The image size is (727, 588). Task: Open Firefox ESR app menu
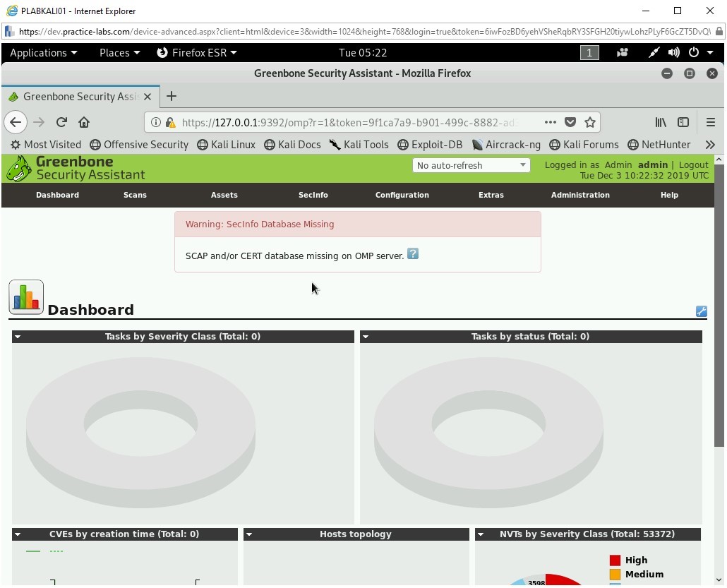coord(197,53)
